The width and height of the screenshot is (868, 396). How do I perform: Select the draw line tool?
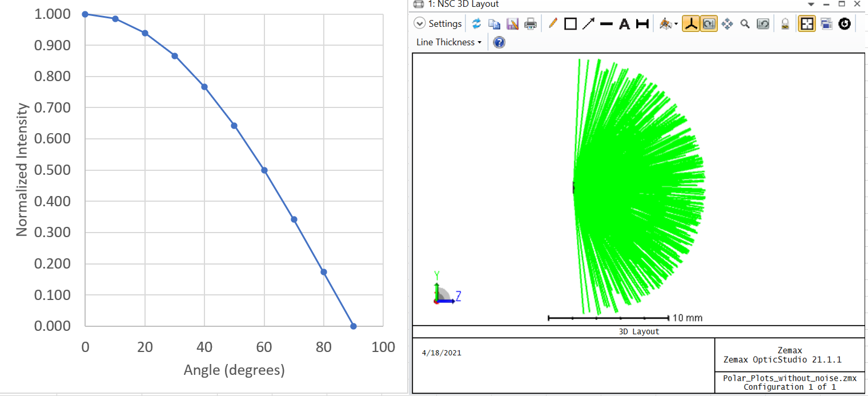point(606,23)
